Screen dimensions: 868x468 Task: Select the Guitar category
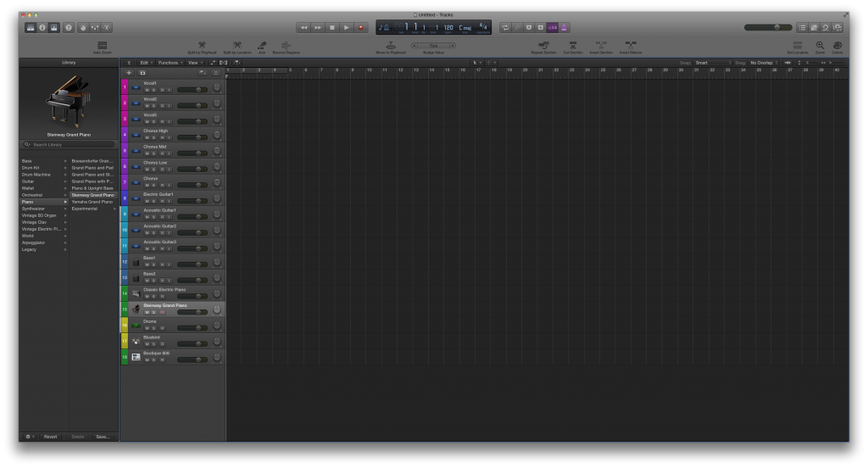coord(44,181)
